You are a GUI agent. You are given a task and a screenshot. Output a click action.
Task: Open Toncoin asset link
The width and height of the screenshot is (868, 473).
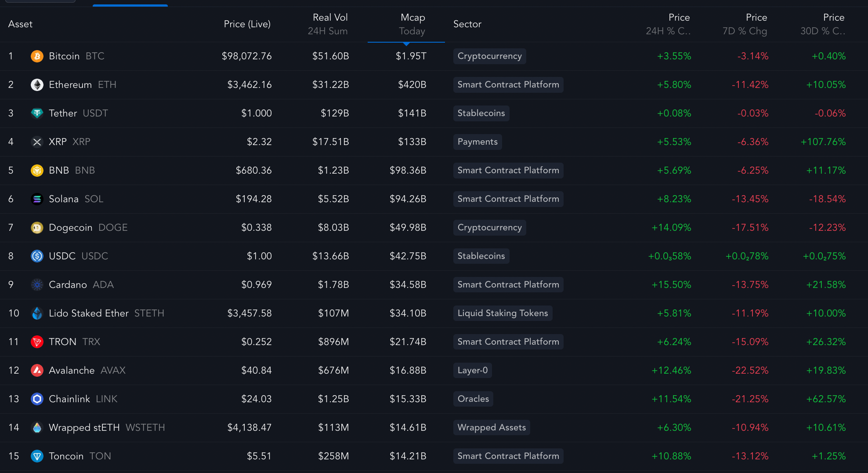[x=66, y=456]
